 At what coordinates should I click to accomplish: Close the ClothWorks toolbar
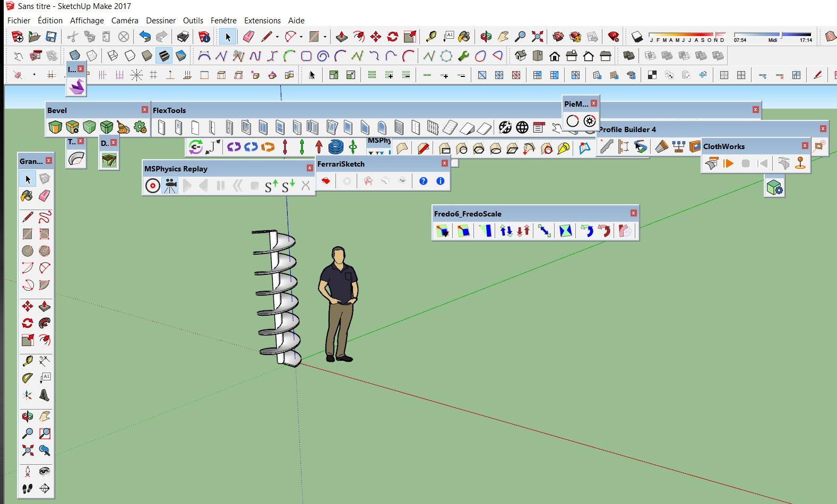coord(805,146)
